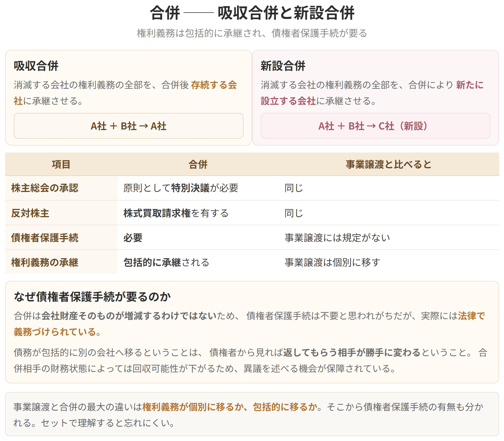
Task: Click the formula box A社 + B社 → A社
Action: point(129,126)
